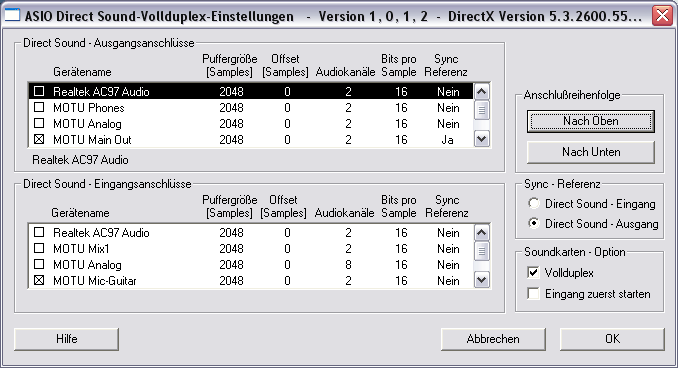
Task: Click up arrow of input list scrollbar
Action: click(482, 232)
